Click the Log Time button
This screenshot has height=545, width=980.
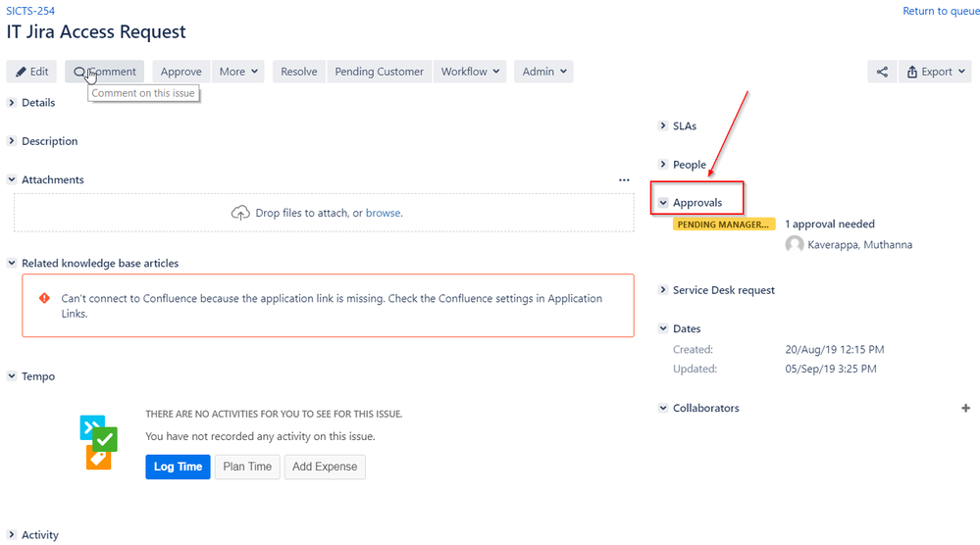179,467
